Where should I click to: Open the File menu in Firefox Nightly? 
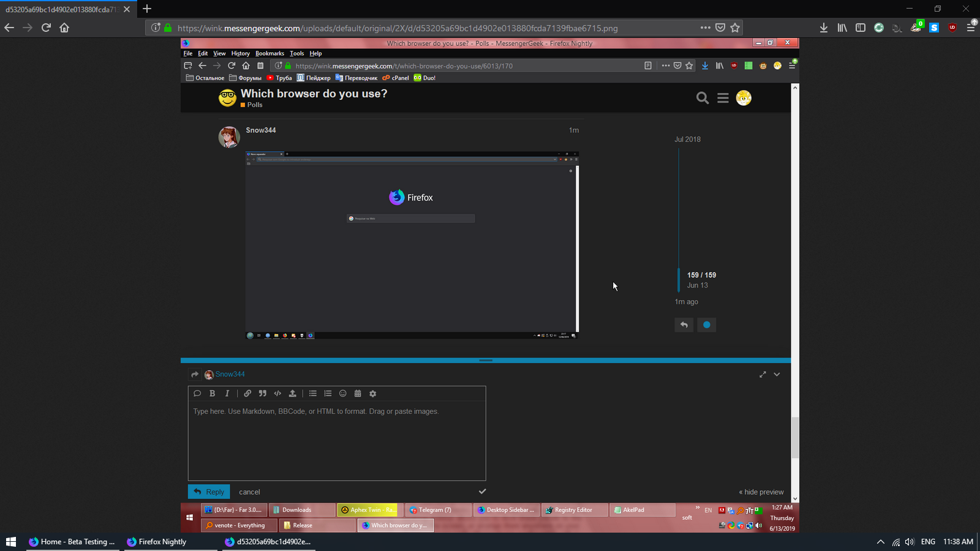click(188, 53)
